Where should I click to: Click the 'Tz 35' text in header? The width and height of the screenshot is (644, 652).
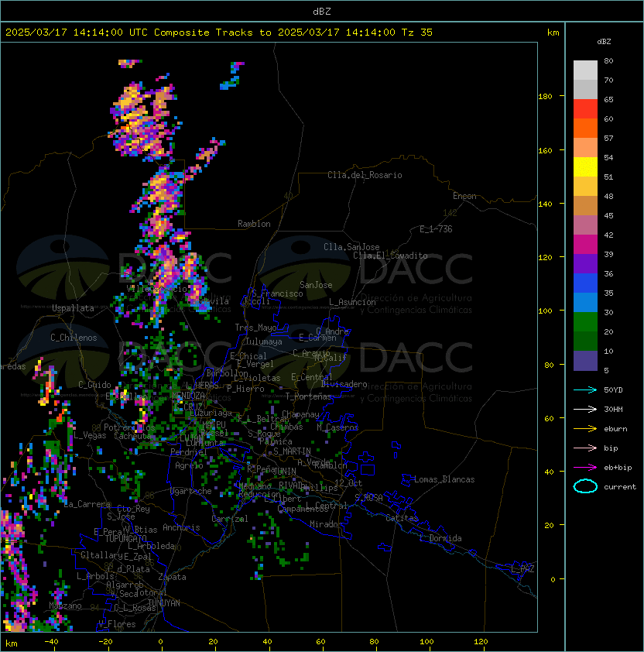click(x=417, y=33)
